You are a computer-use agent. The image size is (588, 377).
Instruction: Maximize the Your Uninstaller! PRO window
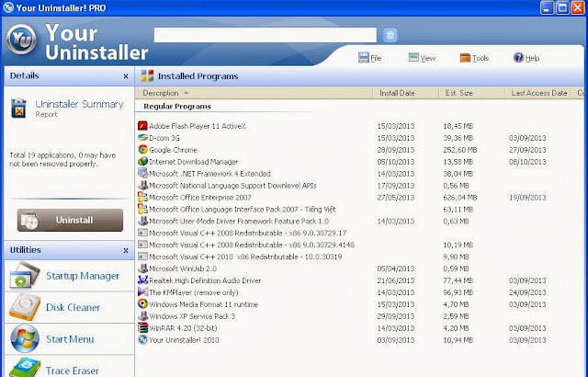click(x=562, y=7)
